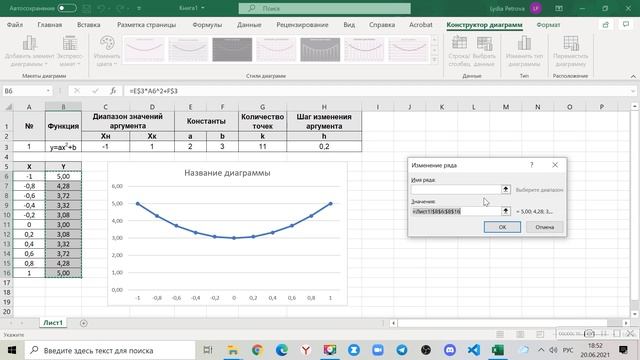The width and height of the screenshot is (640, 360).
Task: Switch to Page Layout view
Action: pos(520,334)
